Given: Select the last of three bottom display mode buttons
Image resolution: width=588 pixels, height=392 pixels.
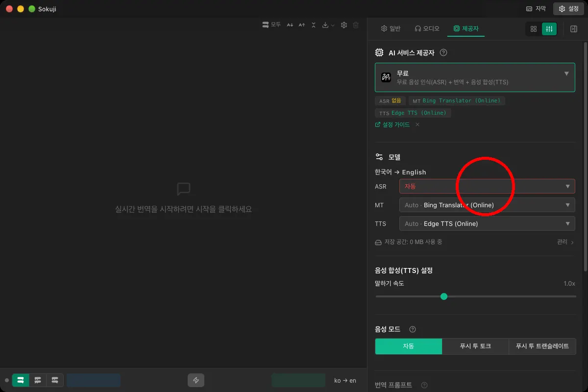Looking at the screenshot, I should click(55, 380).
